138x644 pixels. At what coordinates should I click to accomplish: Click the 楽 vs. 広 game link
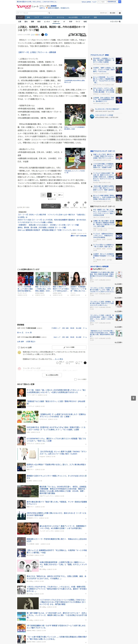click(x=20, y=333)
